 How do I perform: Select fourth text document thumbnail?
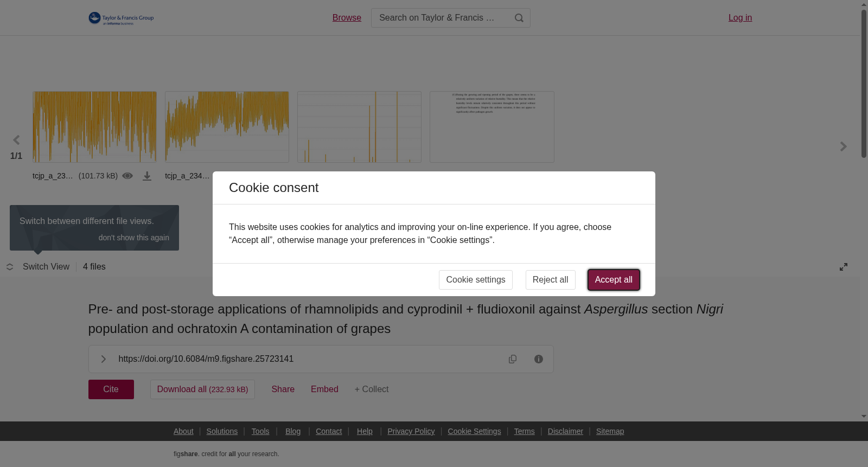tap(492, 127)
